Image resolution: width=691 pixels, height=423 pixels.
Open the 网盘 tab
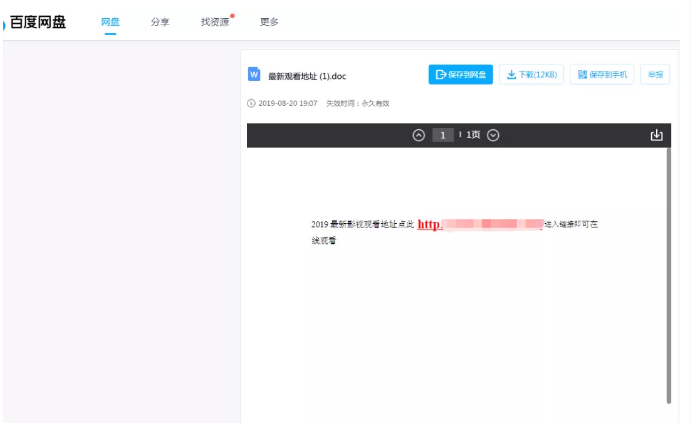[110, 22]
